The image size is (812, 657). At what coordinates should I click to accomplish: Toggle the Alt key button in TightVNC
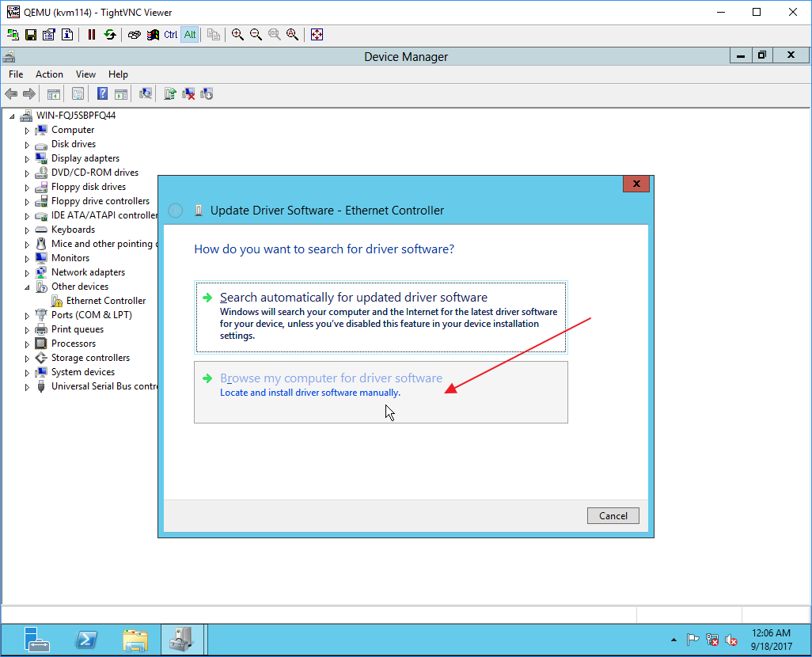[x=190, y=35]
